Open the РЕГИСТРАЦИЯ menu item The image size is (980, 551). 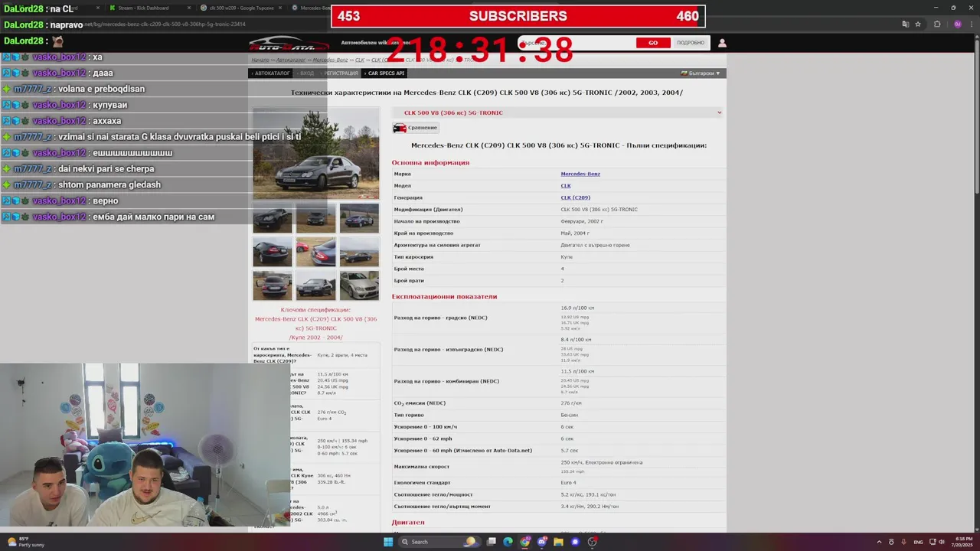(x=341, y=73)
